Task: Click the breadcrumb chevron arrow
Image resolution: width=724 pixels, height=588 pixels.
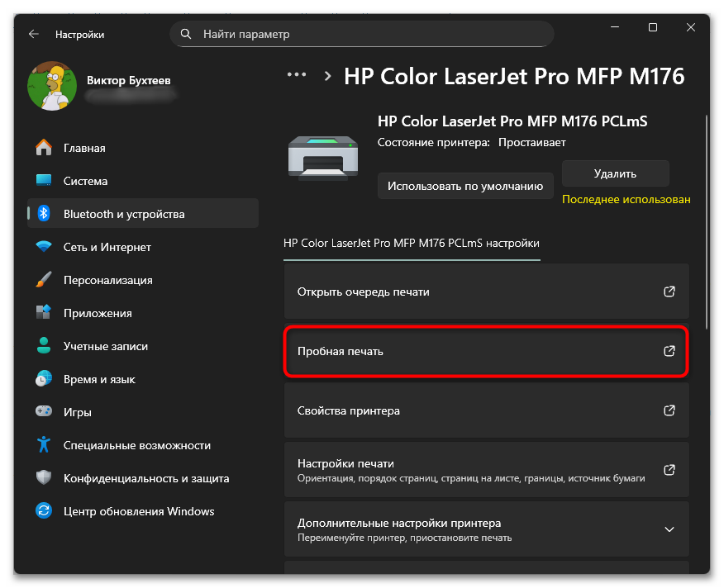Action: point(328,76)
